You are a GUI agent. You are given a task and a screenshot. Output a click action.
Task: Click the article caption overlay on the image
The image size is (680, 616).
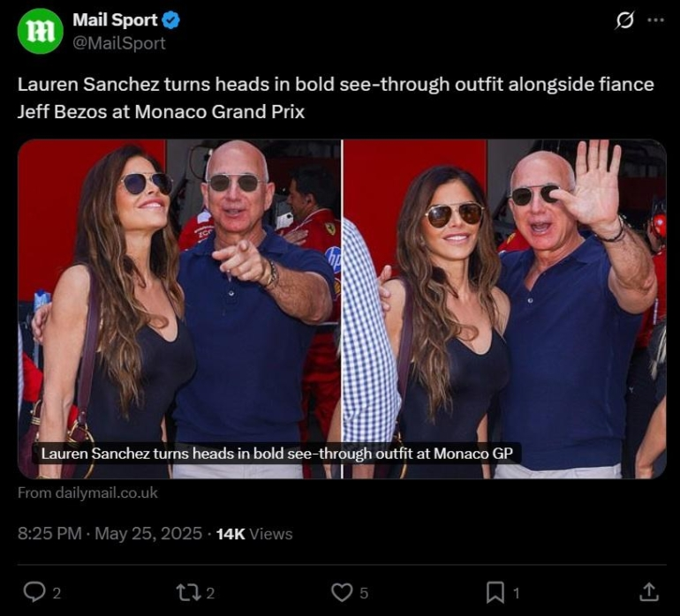(276, 454)
